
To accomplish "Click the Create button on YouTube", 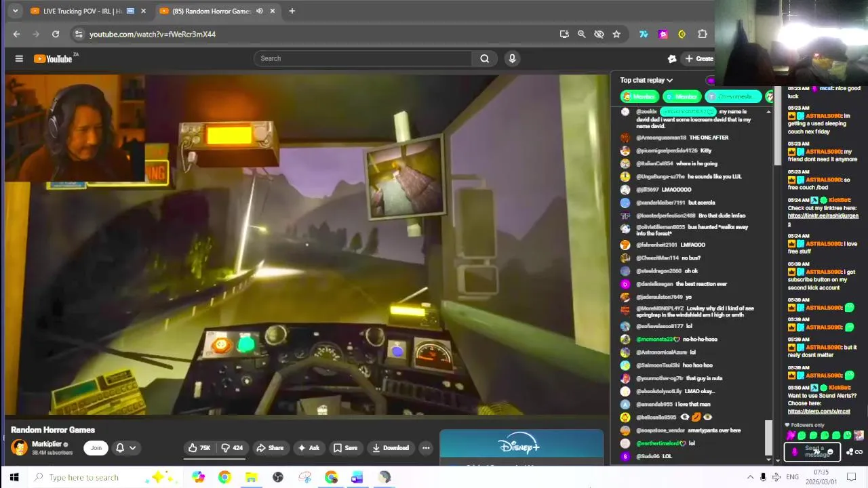I will point(698,59).
